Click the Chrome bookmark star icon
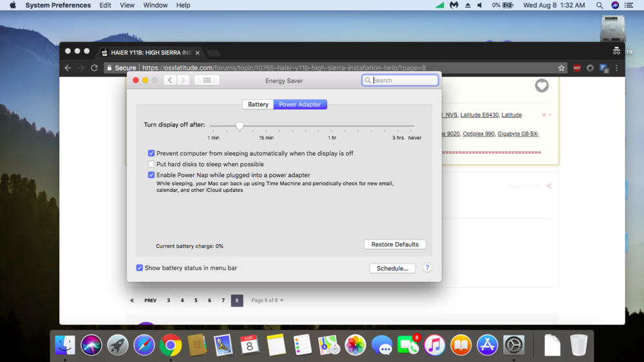Screen dimensions: 644x362 pos(562,68)
